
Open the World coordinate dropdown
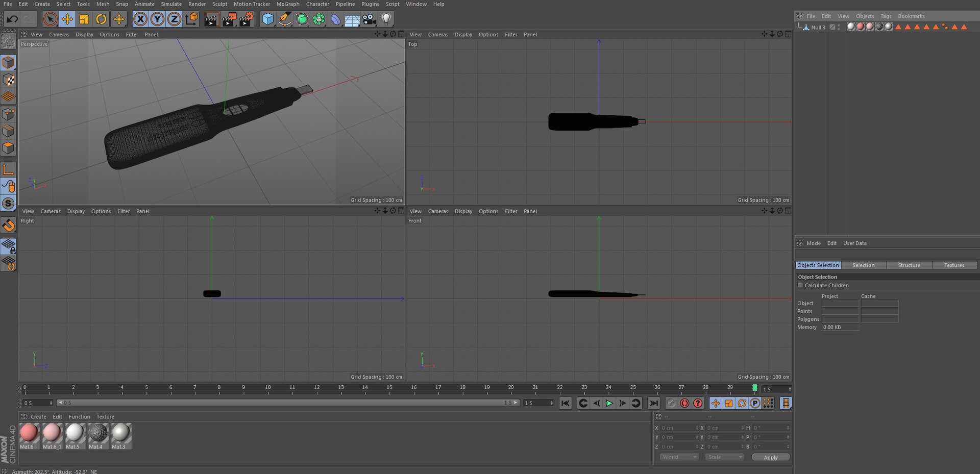click(679, 457)
